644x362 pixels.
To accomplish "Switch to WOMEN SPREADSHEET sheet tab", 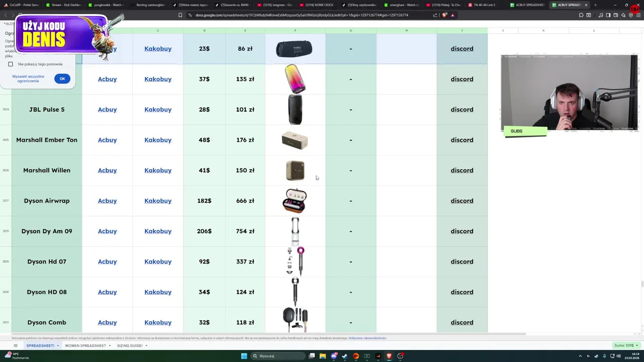I will 86,346.
